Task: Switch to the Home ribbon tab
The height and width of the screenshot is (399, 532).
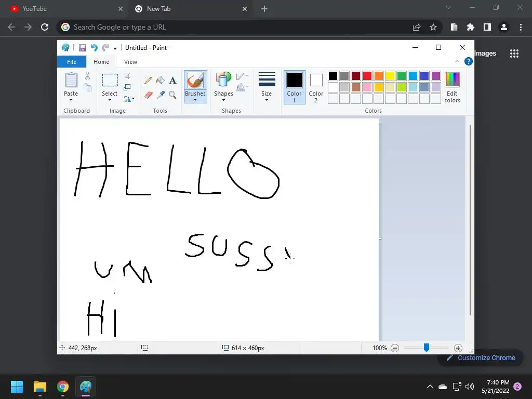Action: [101, 62]
